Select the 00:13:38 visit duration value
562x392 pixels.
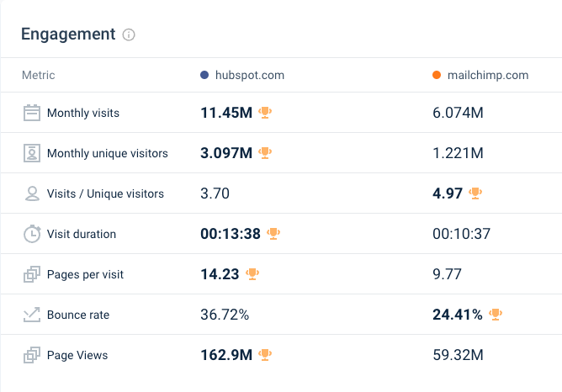pyautogui.click(x=231, y=234)
